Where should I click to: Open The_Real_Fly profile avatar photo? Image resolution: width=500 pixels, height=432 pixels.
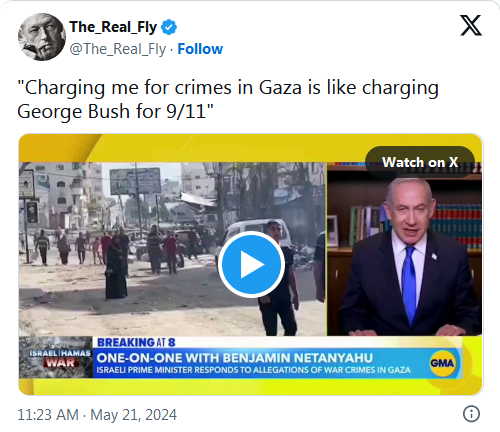tap(42, 37)
